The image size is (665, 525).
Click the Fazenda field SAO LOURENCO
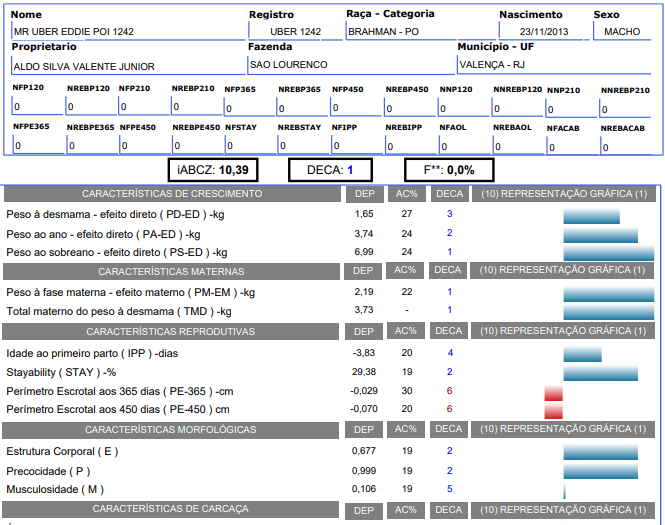(x=348, y=65)
